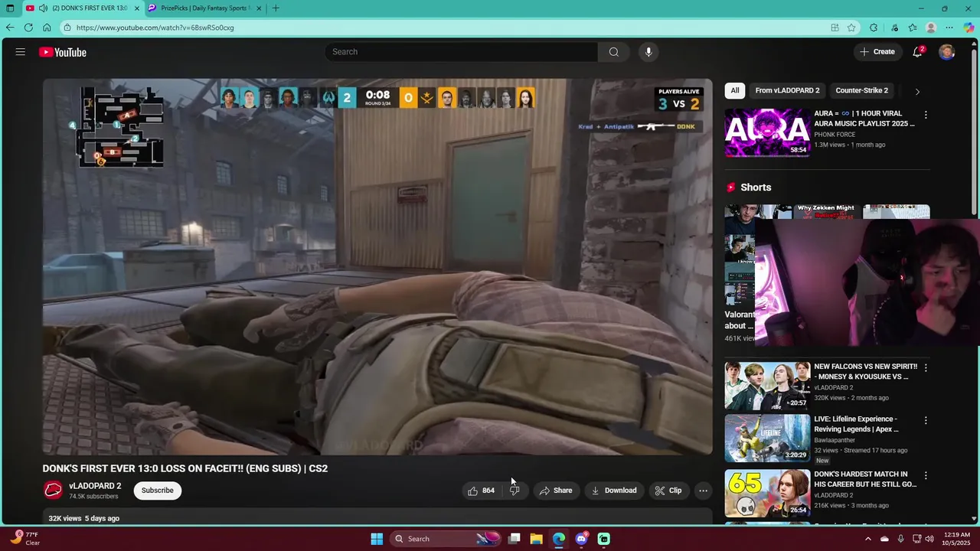
Task: Add page to favorites with star icon
Action: tap(851, 28)
